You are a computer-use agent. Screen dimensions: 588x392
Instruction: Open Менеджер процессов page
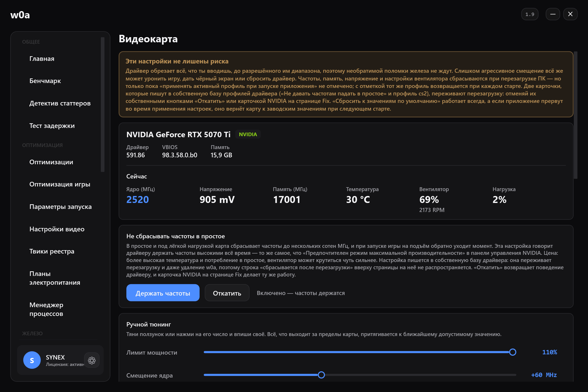pos(46,309)
